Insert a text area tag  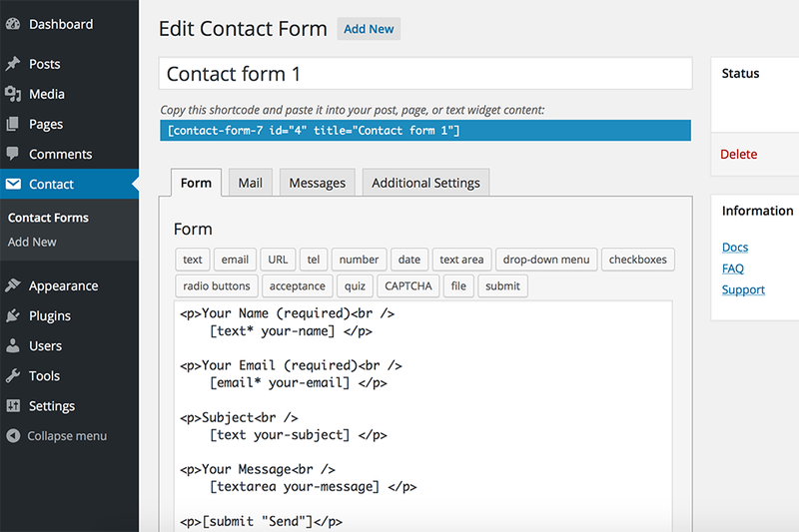(x=461, y=260)
